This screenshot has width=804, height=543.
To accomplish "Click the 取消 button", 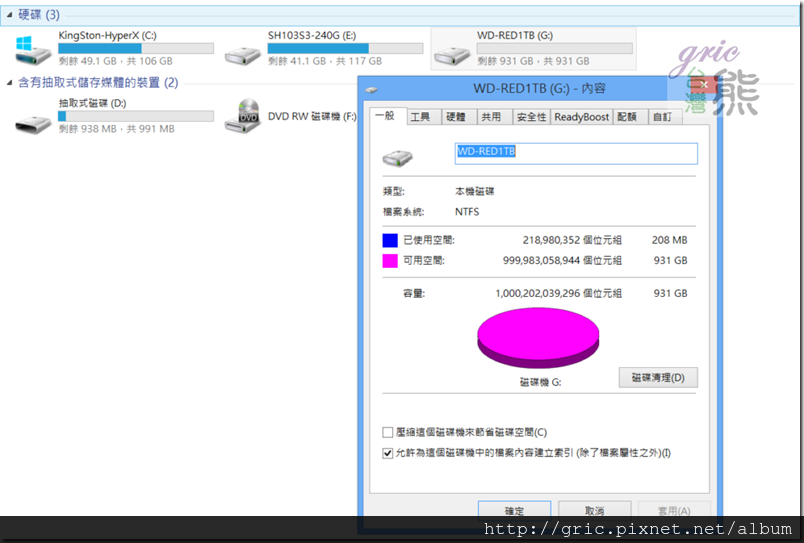I will (x=594, y=510).
